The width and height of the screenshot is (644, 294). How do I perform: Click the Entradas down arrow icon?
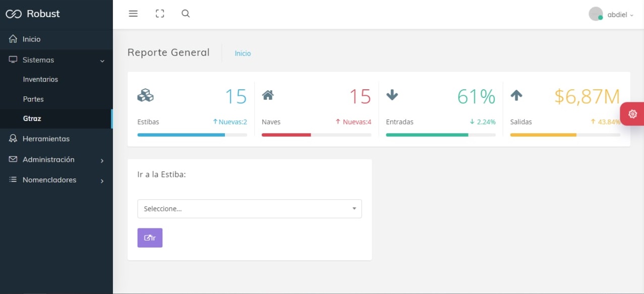pos(392,95)
